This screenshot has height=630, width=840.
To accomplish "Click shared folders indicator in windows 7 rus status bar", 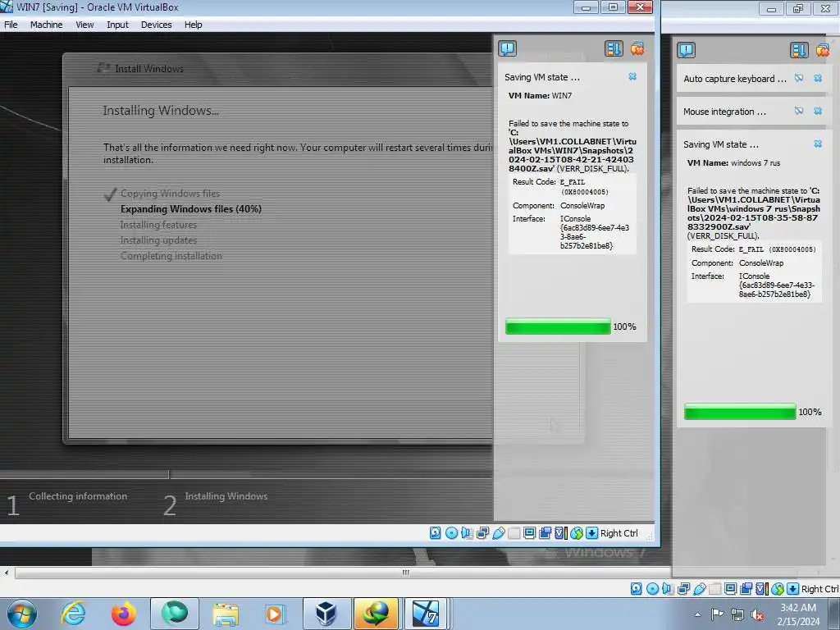I will pos(714,589).
